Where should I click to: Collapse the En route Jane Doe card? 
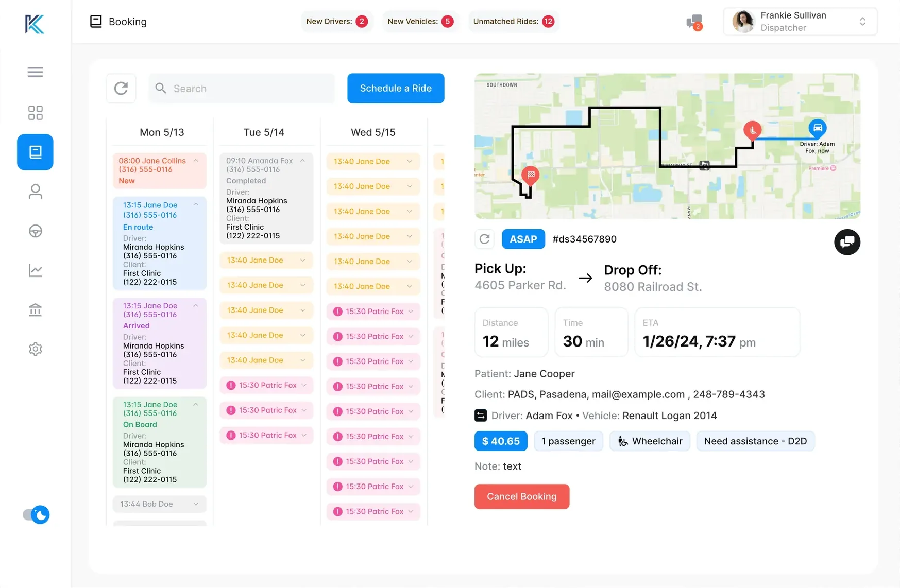[196, 205]
